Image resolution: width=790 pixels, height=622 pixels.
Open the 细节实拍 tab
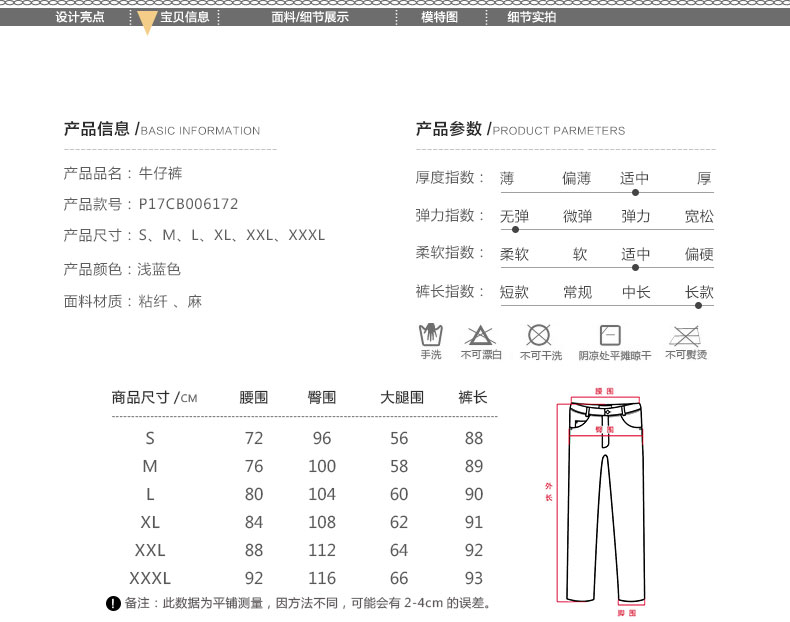pos(532,17)
